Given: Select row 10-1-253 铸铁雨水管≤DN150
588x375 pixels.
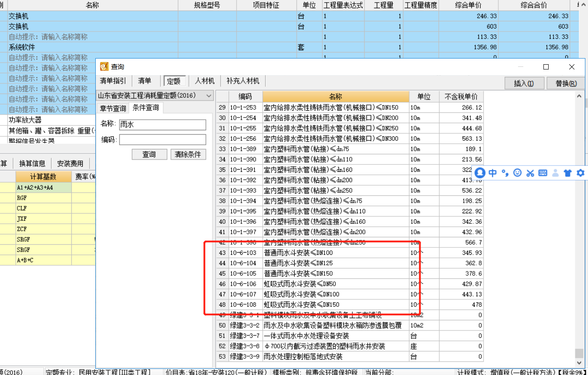Looking at the screenshot, I should pyautogui.click(x=350, y=108).
